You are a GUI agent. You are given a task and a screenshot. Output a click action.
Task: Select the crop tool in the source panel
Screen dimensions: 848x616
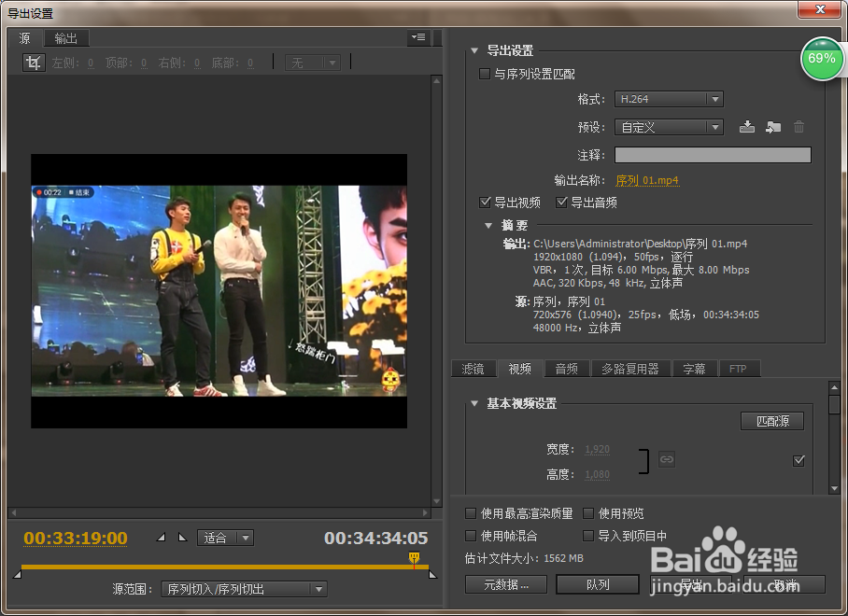point(34,63)
